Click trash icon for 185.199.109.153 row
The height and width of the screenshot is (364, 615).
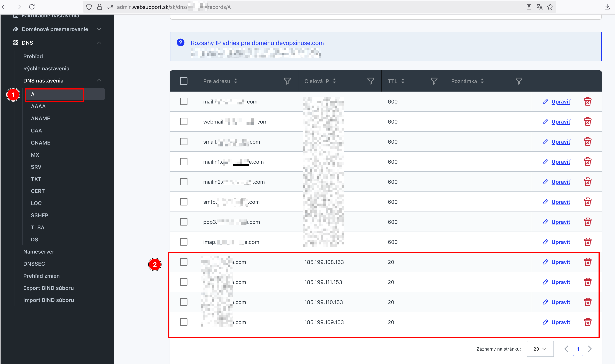point(587,322)
